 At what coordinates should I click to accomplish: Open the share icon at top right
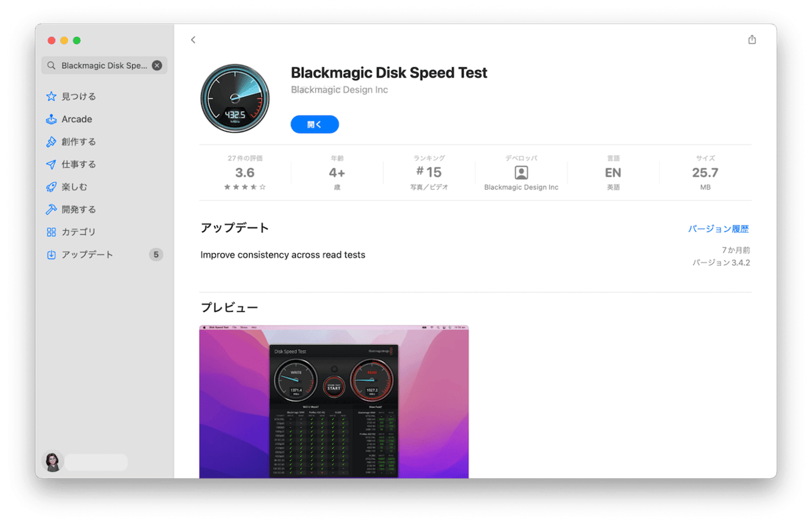[x=752, y=39]
